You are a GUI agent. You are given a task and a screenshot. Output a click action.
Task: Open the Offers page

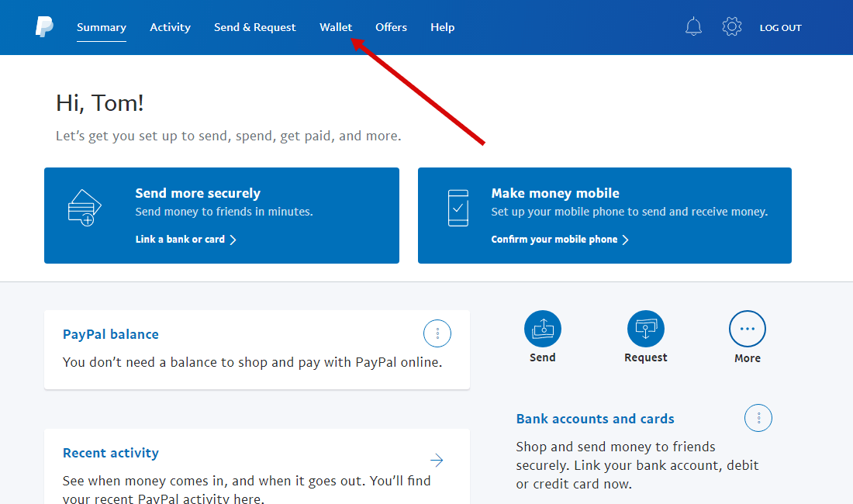391,27
